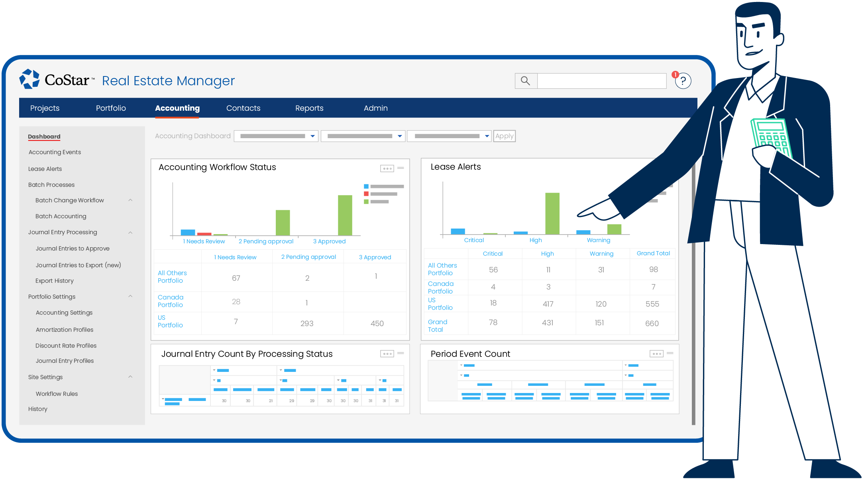868x479 pixels.
Task: Collapse the Portfolio Settings section in the sidebar
Action: tap(130, 296)
